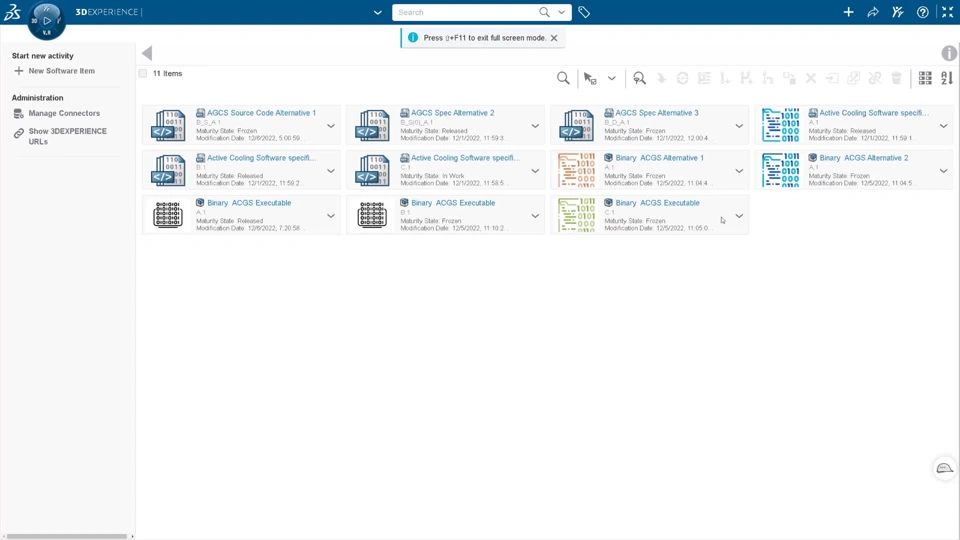
Task: Click the tag icon beside search
Action: point(583,12)
